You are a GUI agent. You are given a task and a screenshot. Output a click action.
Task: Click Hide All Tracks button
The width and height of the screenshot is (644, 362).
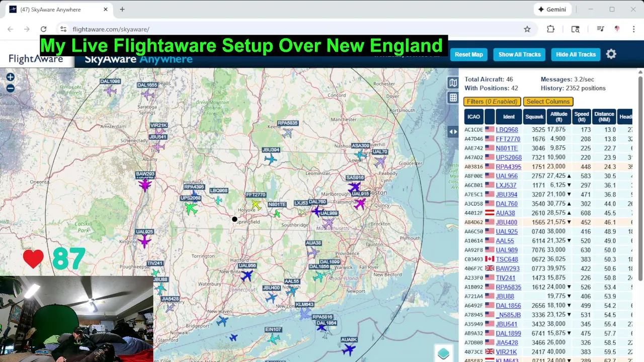(576, 54)
